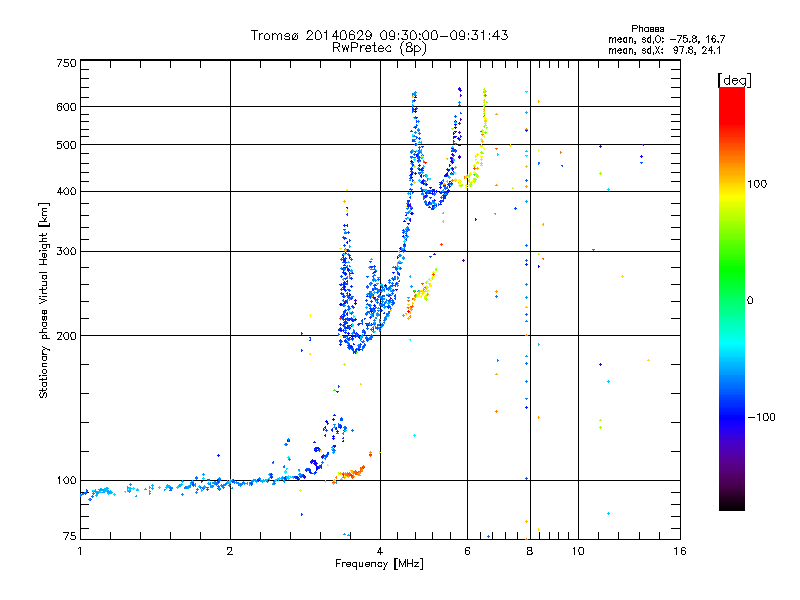This screenshot has width=800, height=600.
Task: Click the "Frequency [MHz]" axis label
Action: (x=379, y=564)
